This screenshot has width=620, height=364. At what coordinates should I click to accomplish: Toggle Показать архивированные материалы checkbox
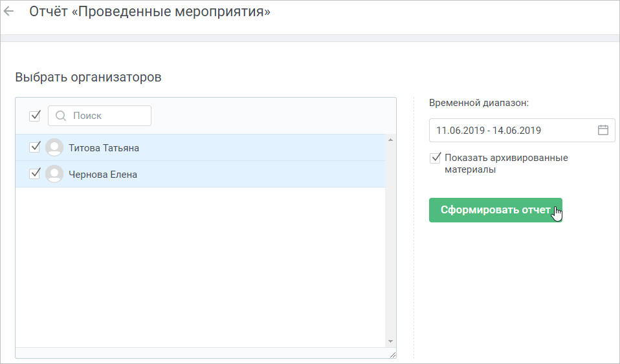tap(436, 158)
